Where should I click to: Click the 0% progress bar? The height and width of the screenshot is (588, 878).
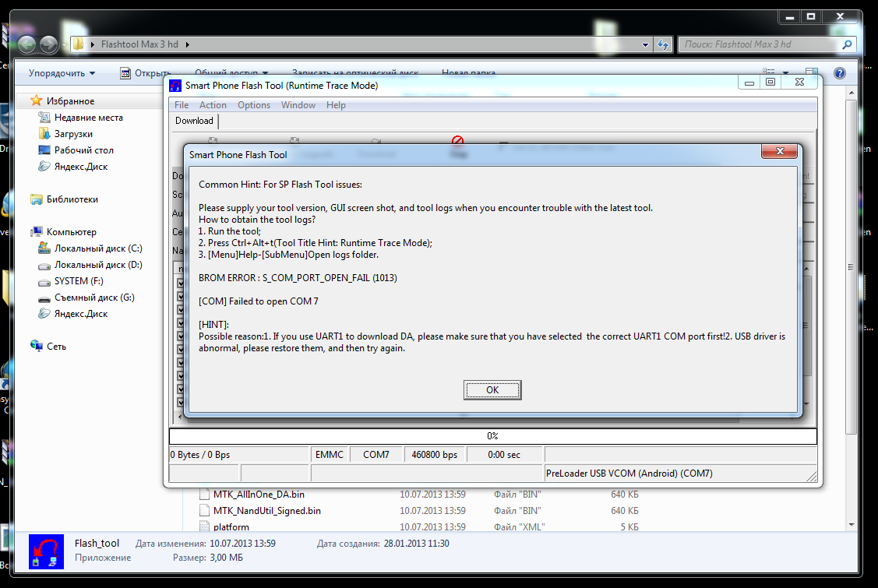[x=492, y=436]
